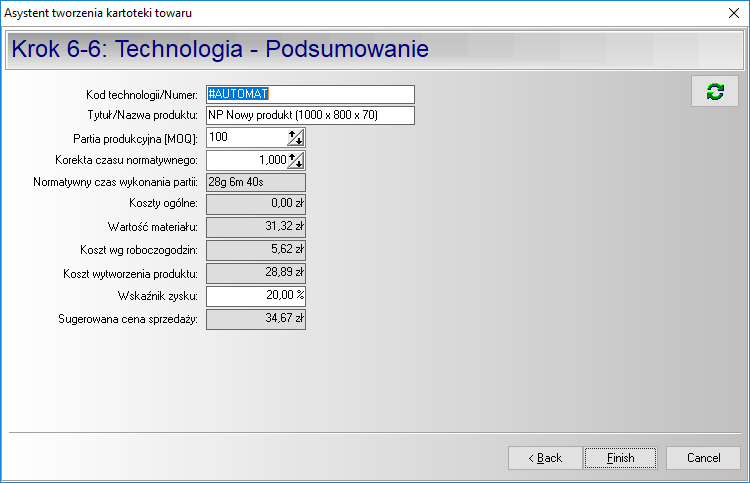The height and width of the screenshot is (483, 750).
Task: Click the Wskaźnik zysku percentage field
Action: pyautogui.click(x=255, y=296)
